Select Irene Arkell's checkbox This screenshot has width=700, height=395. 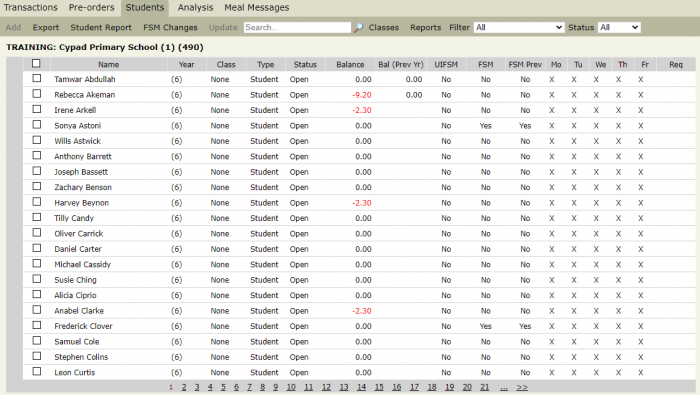tap(37, 109)
